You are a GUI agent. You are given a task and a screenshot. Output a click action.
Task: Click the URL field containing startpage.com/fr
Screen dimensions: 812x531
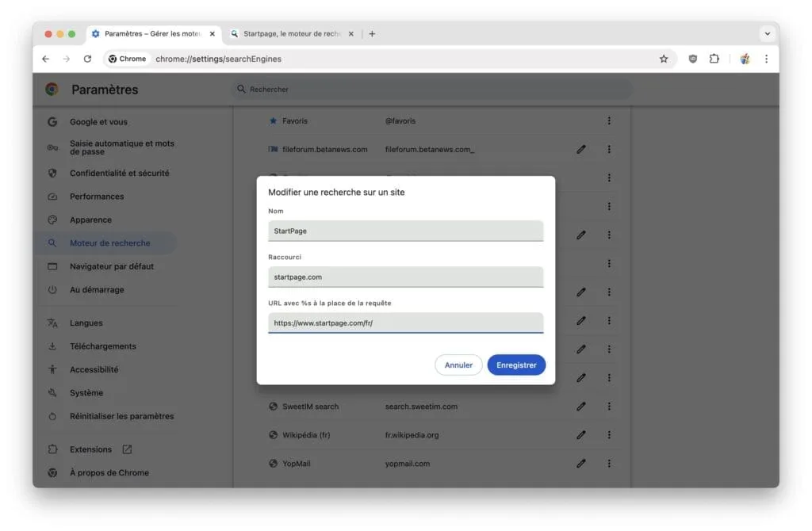(405, 322)
